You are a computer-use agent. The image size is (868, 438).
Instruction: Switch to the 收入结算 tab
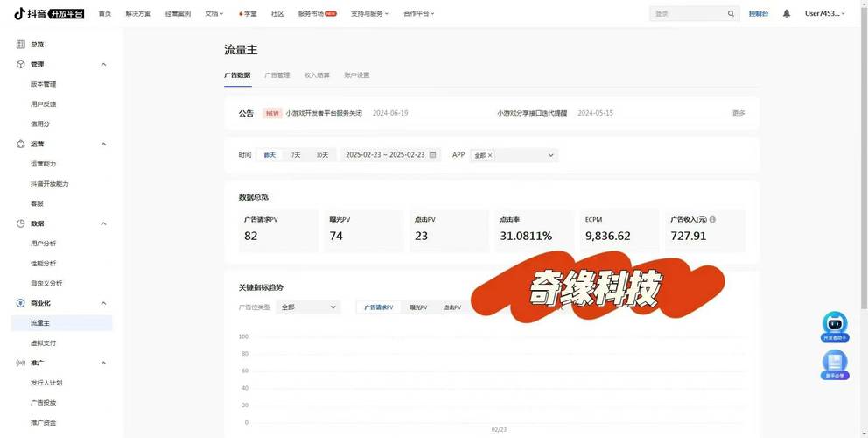point(317,74)
